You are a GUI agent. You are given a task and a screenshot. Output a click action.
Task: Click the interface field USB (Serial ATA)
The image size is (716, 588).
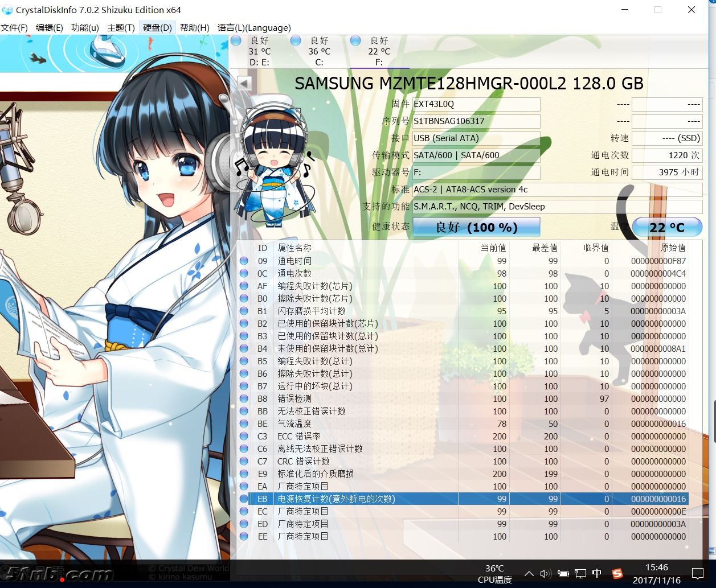[476, 138]
